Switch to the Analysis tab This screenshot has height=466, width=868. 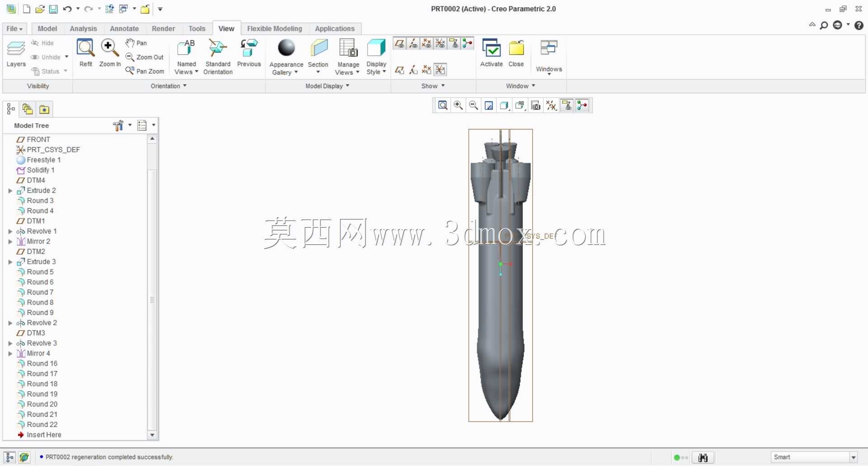pyautogui.click(x=83, y=29)
